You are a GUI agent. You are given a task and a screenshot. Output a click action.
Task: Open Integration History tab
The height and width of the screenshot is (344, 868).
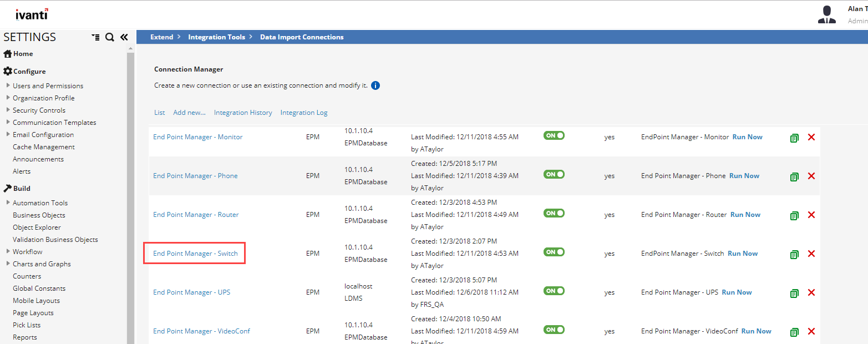(243, 113)
